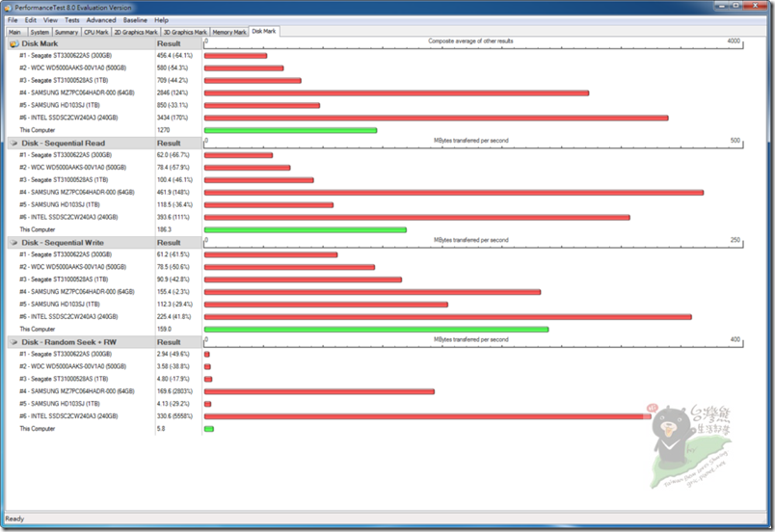
Task: Click the green This Computer bar in Disk Mark
Action: (291, 130)
